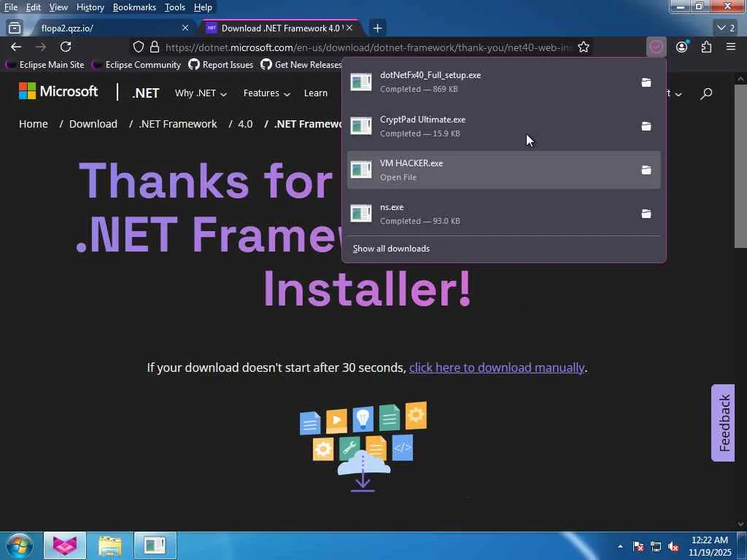
Task: Open the Firefox account icon
Action: [x=682, y=47]
